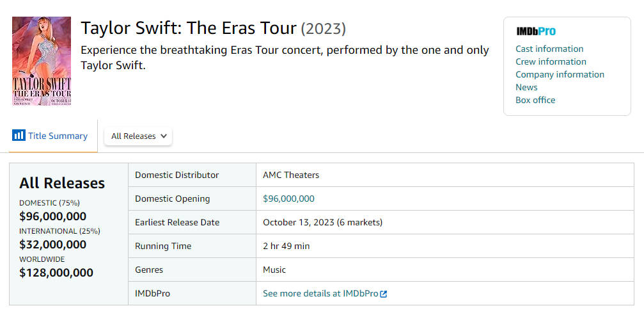Click the international gross $32,000,000 figure
Viewport: 644px width, 315px height.
[52, 245]
